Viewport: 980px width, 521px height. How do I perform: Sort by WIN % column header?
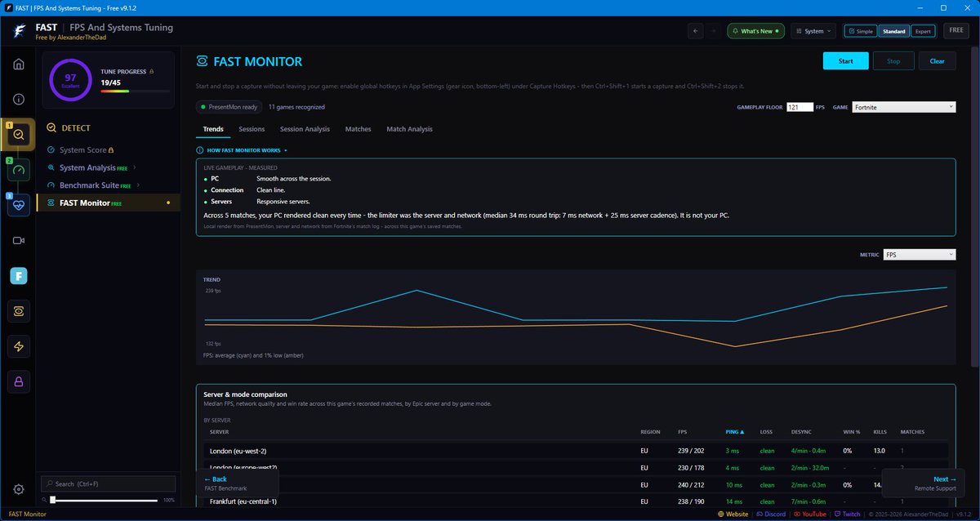click(852, 432)
